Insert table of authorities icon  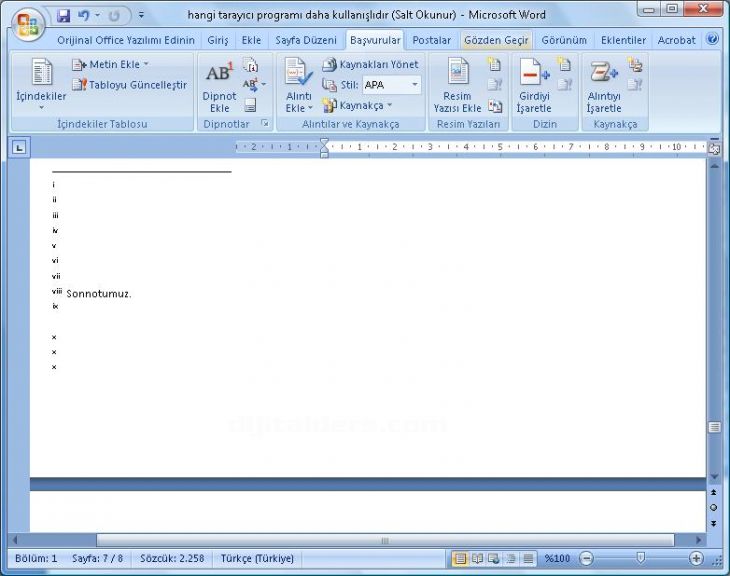[x=635, y=65]
